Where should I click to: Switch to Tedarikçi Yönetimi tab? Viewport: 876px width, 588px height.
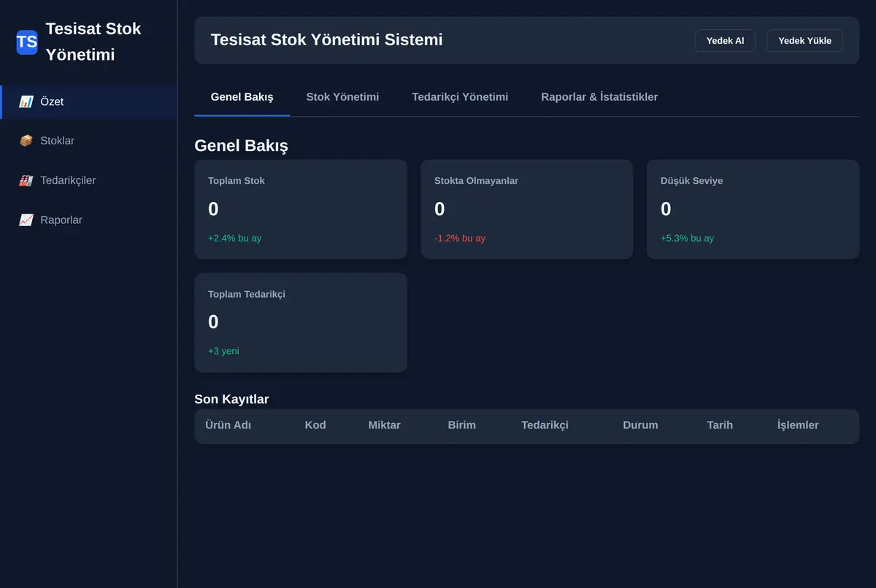pyautogui.click(x=460, y=97)
